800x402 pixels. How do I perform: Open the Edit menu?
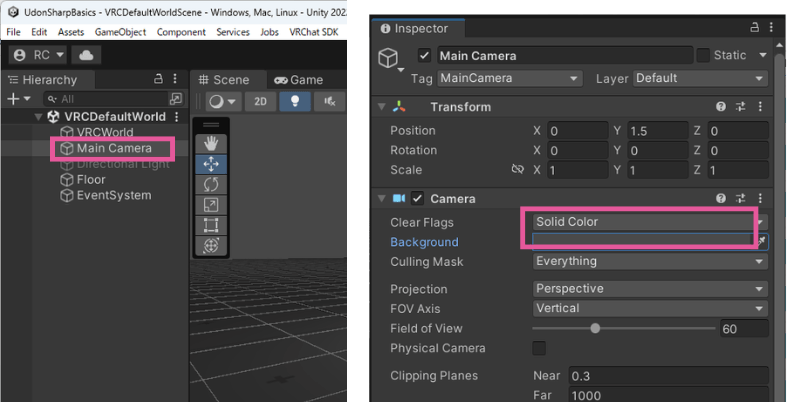39,32
